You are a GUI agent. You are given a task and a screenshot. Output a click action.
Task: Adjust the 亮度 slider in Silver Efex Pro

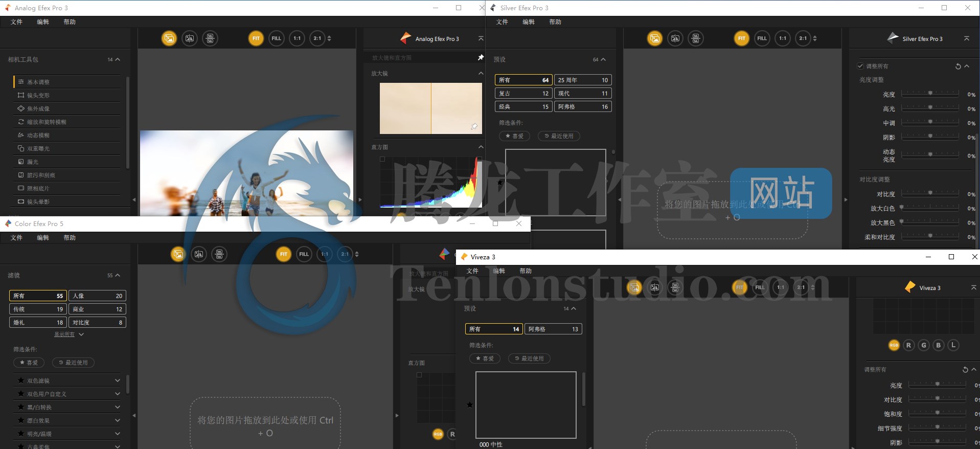click(x=930, y=94)
